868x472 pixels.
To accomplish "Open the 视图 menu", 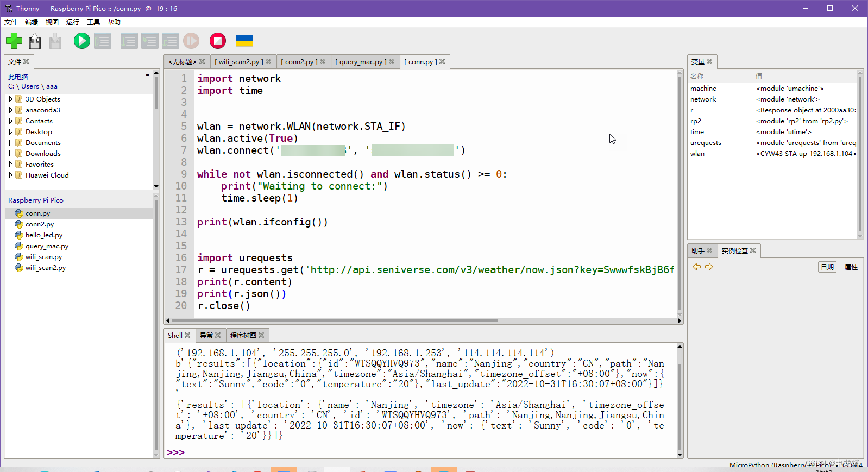I will pyautogui.click(x=52, y=22).
